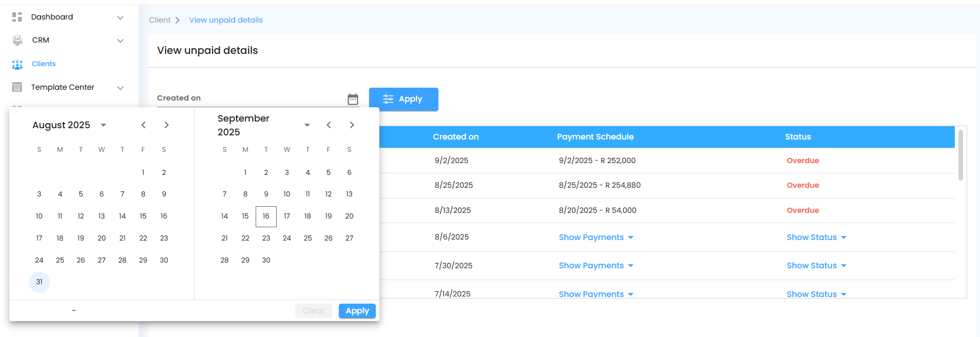Image resolution: width=980 pixels, height=337 pixels.
Task: Click the CRM sidebar icon
Action: pyautogui.click(x=17, y=40)
